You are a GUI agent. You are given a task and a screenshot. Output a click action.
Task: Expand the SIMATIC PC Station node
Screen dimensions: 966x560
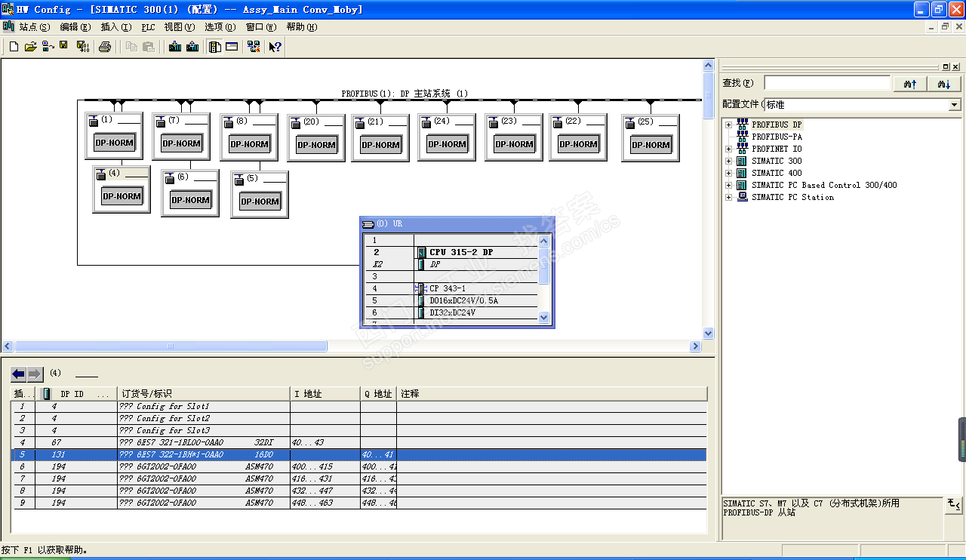click(x=728, y=197)
